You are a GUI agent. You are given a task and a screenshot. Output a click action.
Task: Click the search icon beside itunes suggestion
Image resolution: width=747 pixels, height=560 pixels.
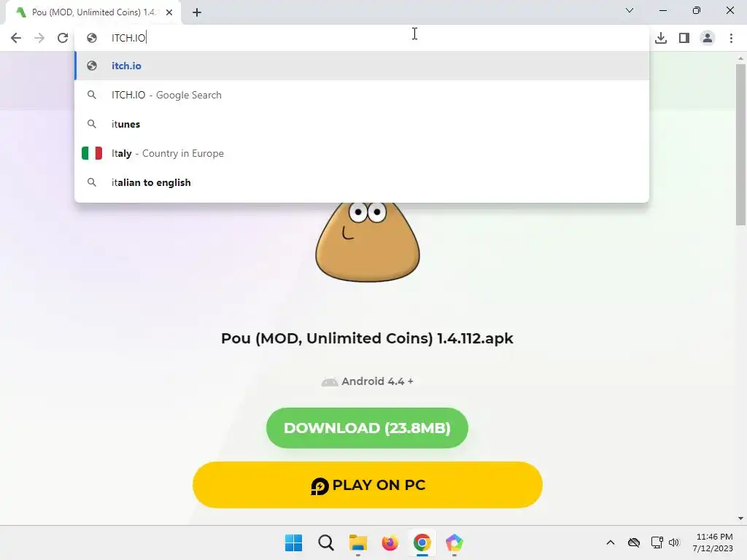[92, 124]
